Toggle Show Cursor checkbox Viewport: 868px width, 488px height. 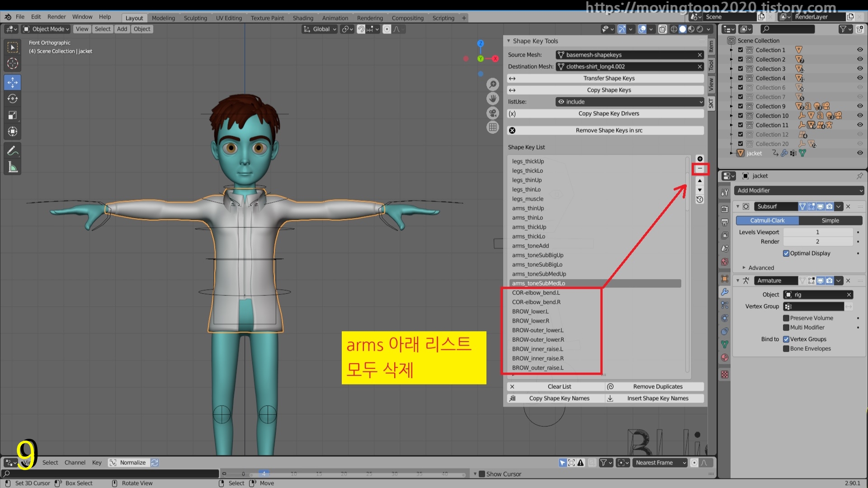482,474
